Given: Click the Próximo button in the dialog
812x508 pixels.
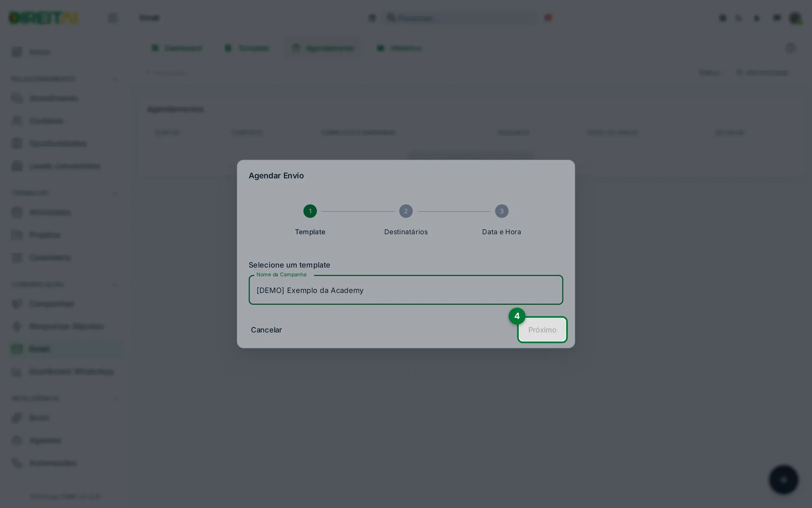Looking at the screenshot, I should pyautogui.click(x=542, y=330).
